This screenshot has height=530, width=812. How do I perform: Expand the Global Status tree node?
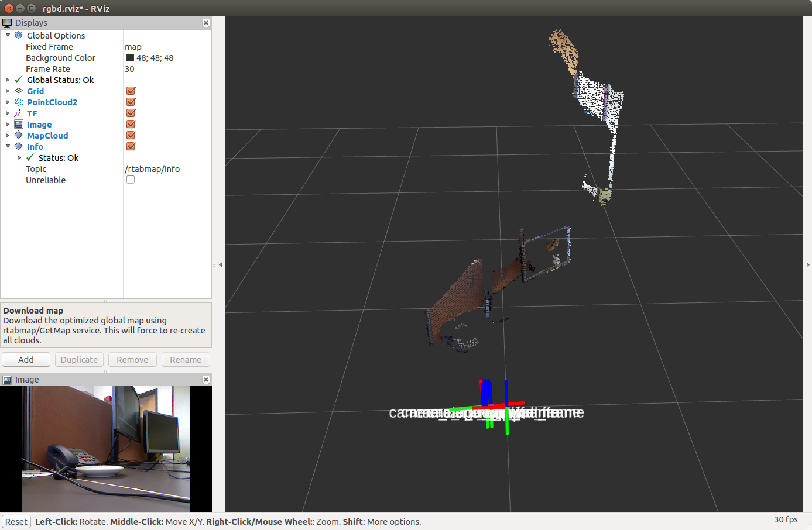pos(8,80)
